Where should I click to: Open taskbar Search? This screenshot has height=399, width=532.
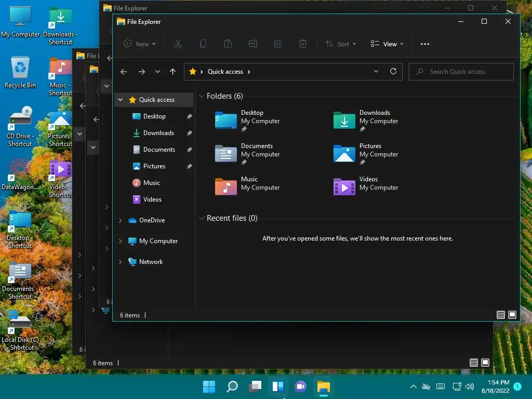tap(232, 387)
